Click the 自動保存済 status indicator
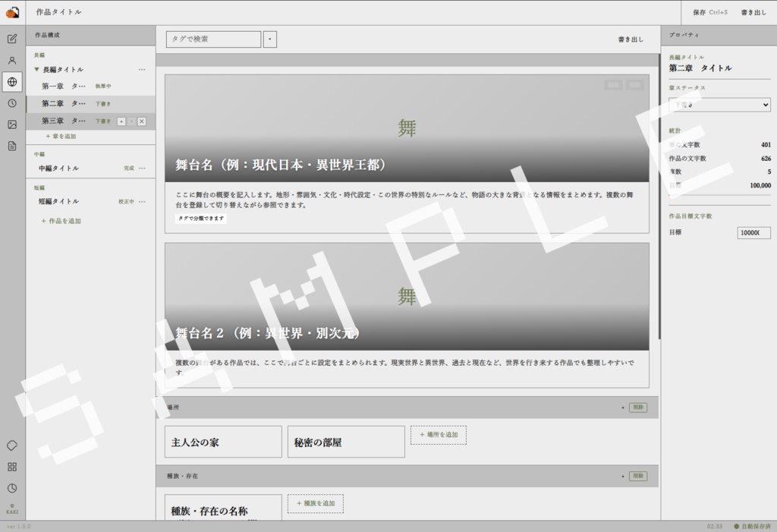This screenshot has width=777, height=532. pyautogui.click(x=753, y=527)
